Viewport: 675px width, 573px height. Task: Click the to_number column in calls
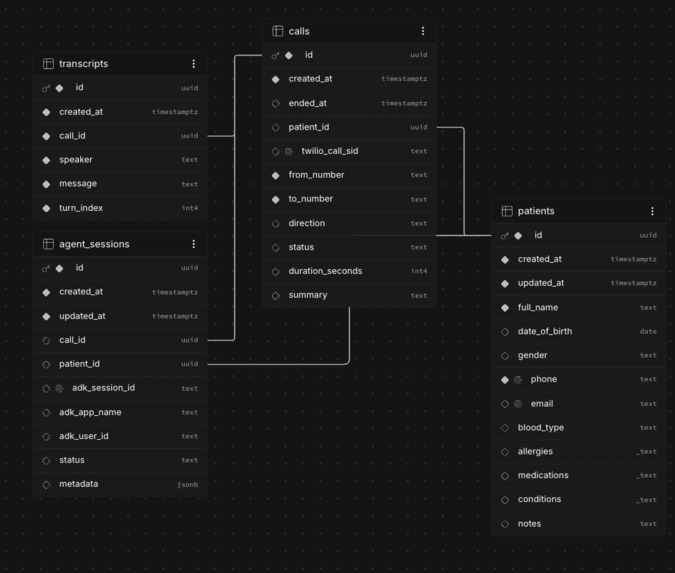[x=350, y=199]
